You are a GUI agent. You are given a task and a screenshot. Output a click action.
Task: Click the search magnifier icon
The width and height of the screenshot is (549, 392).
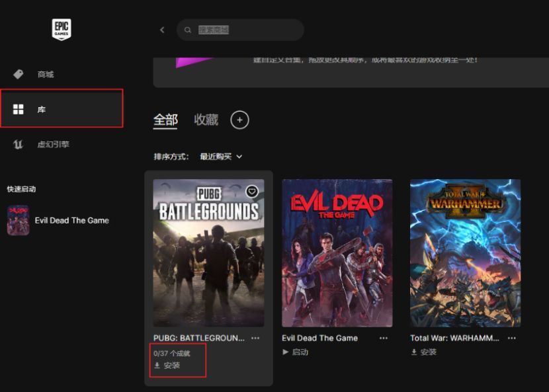coord(188,30)
